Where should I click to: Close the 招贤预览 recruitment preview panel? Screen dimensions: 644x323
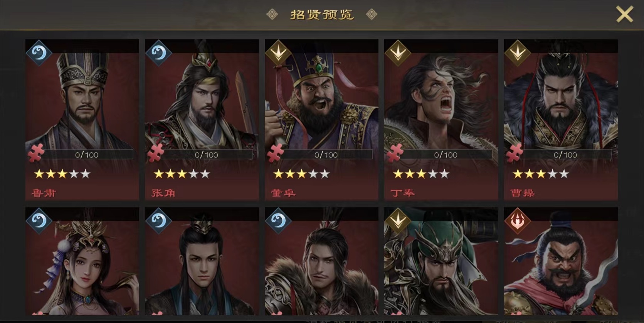624,15
